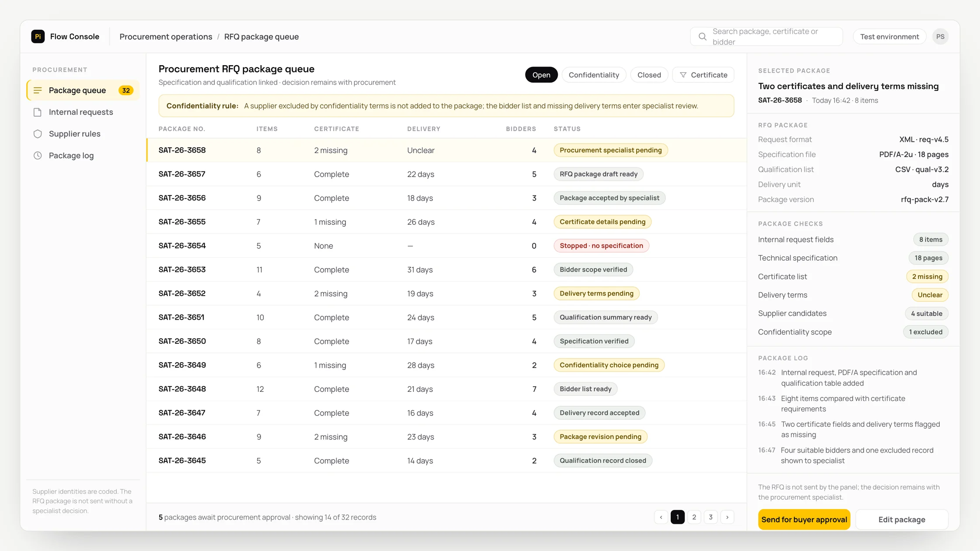Click 8 items Internal request fields badge
Screen dimensions: 980x551
click(x=931, y=240)
